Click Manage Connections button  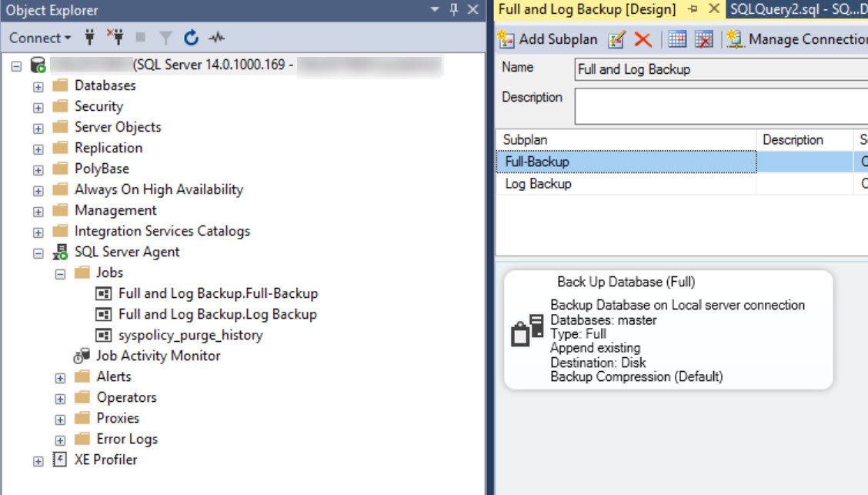click(x=796, y=39)
